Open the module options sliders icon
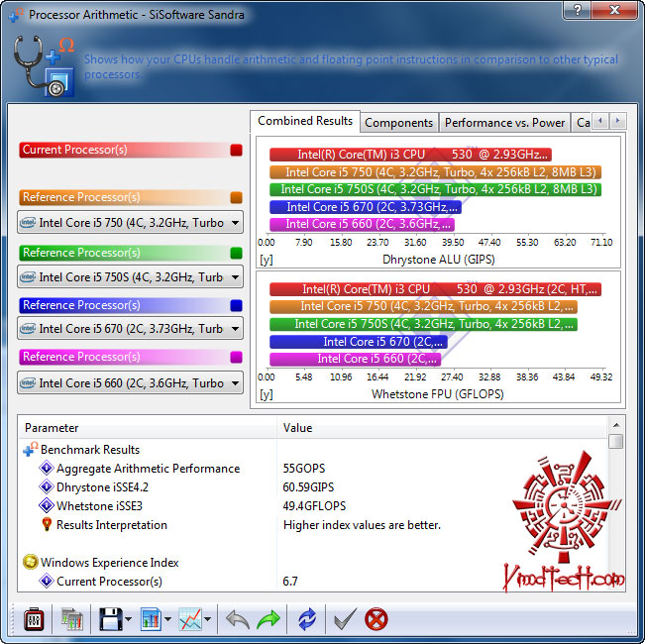This screenshot has height=644, width=645. (x=34, y=619)
